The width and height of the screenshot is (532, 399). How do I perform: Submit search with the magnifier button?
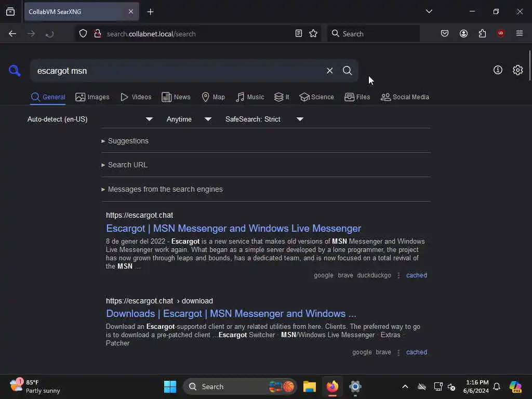[347, 71]
